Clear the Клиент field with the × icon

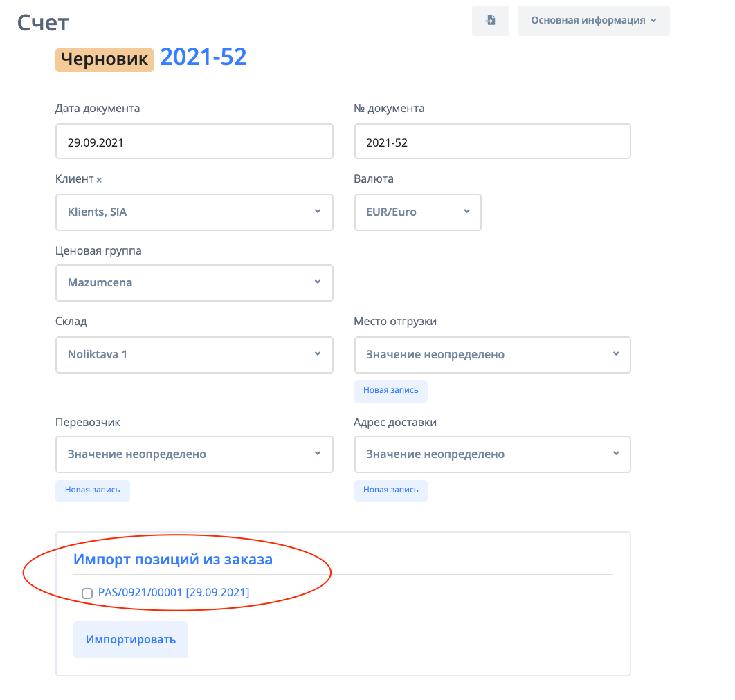99,180
